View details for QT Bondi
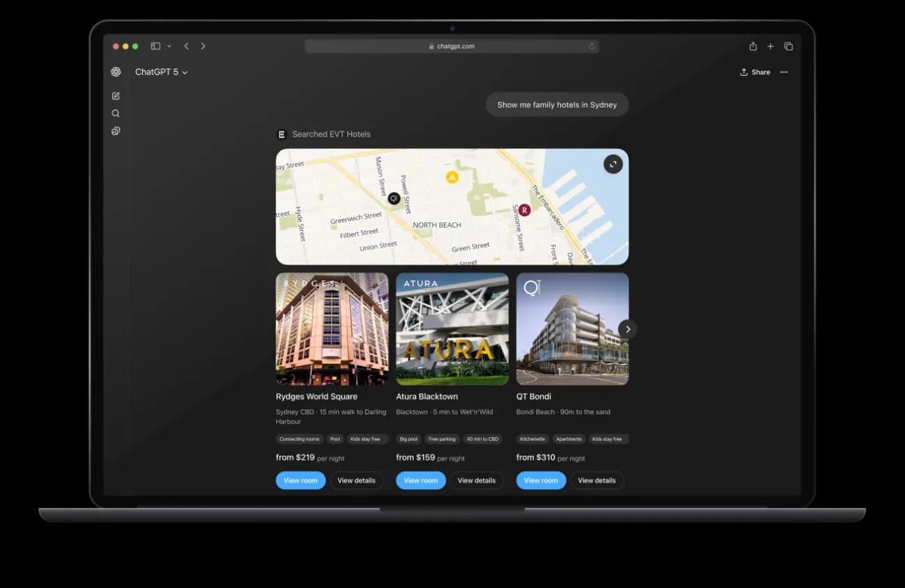The height and width of the screenshot is (588, 905). click(x=597, y=480)
